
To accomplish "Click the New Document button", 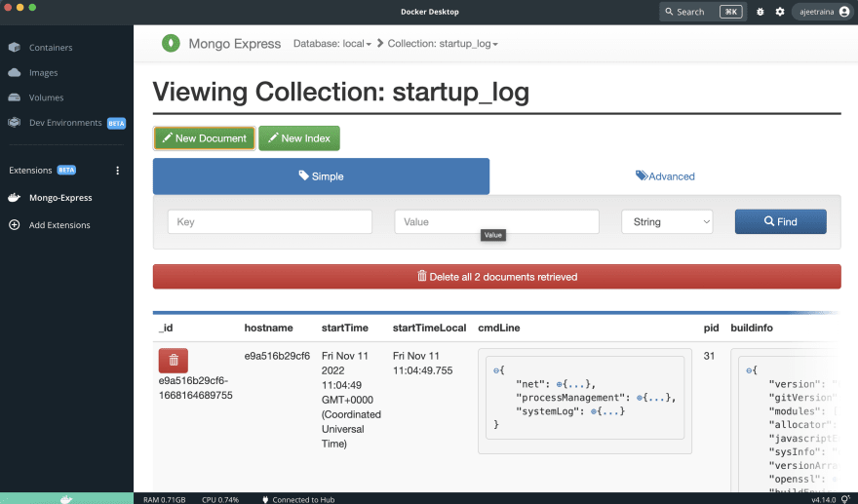I will 205,138.
